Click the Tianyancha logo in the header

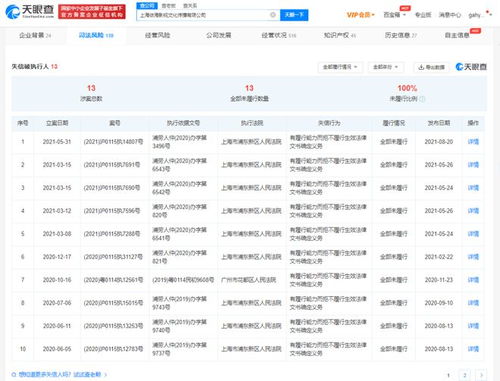pos(30,11)
